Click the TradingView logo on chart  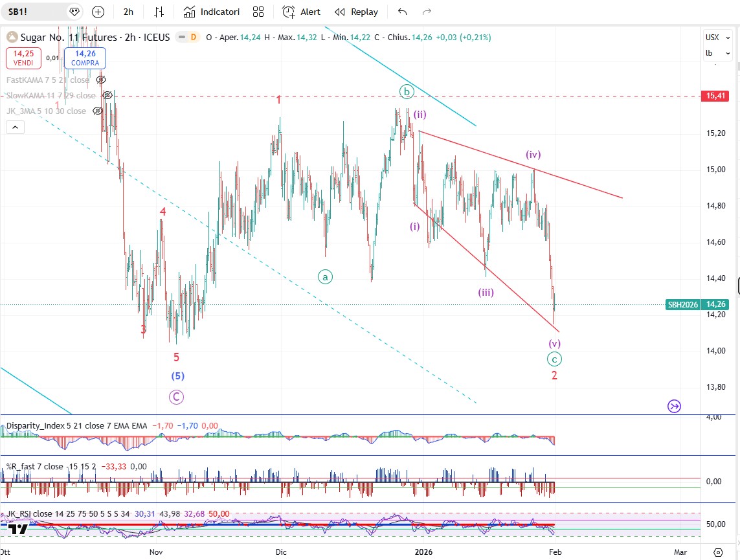click(17, 528)
